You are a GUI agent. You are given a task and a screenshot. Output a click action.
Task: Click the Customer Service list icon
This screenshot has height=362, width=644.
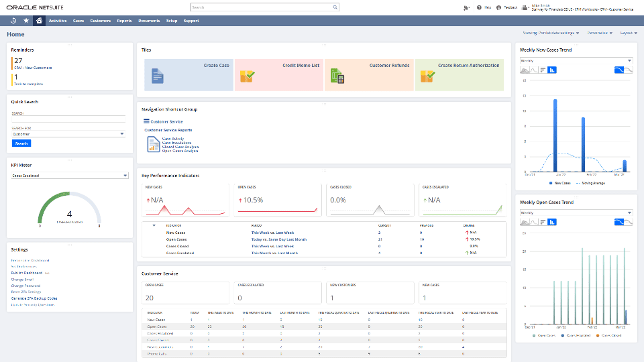146,121
